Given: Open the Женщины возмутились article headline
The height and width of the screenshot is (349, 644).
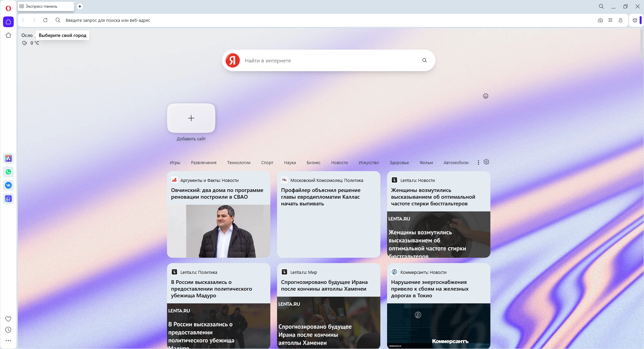Looking at the screenshot, I should pos(433,197).
